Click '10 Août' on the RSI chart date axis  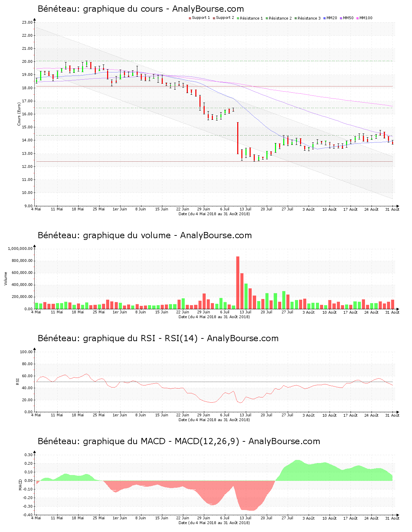(329, 415)
